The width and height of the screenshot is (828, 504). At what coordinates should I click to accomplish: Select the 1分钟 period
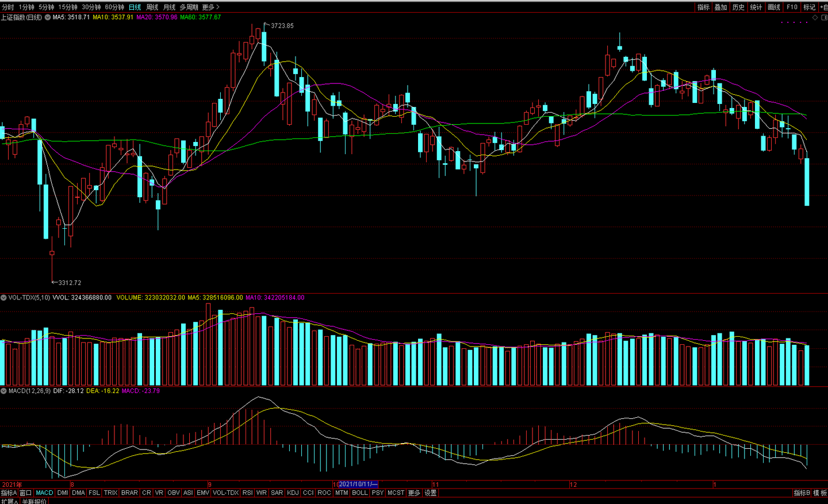[x=26, y=7]
